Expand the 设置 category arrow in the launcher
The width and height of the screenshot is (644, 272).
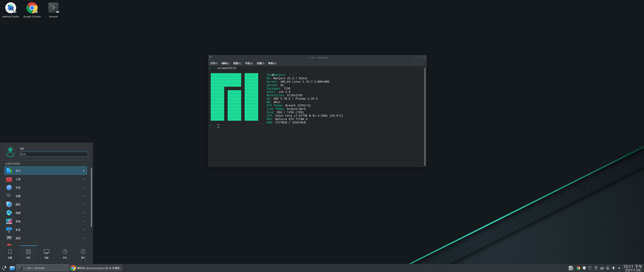84,196
